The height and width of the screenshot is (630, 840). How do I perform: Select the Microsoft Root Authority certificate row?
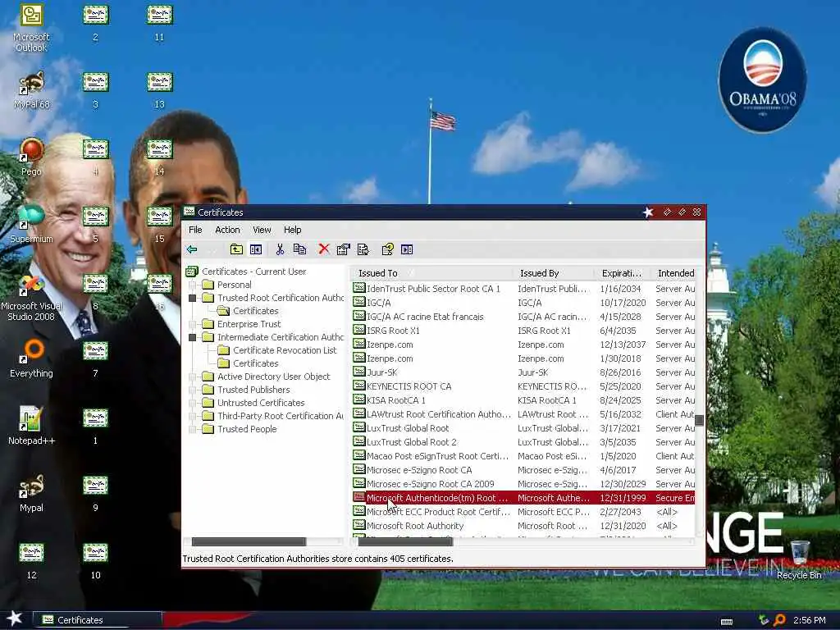click(523, 526)
